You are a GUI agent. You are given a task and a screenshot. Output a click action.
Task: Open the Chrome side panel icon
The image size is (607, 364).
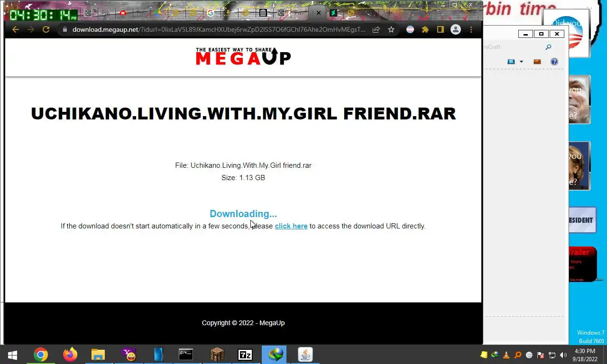[441, 29]
